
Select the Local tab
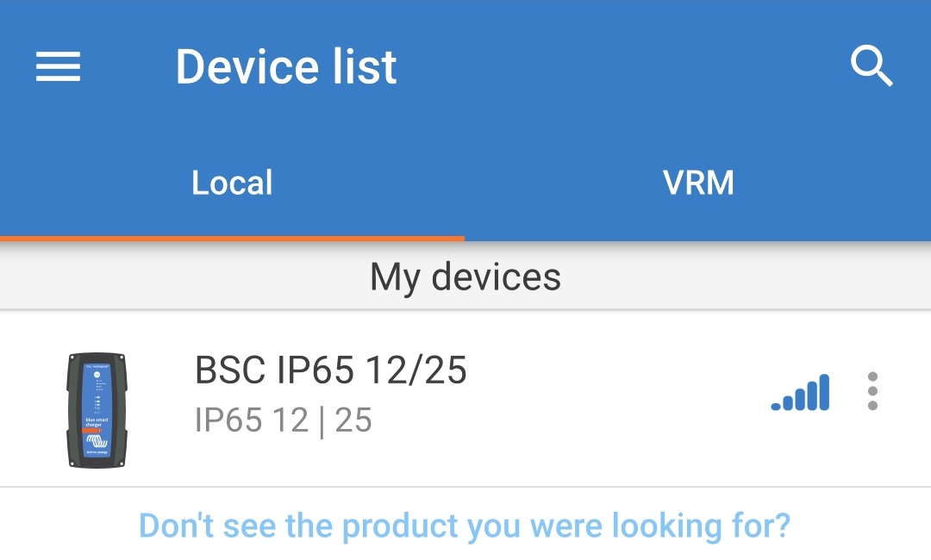tap(230, 182)
